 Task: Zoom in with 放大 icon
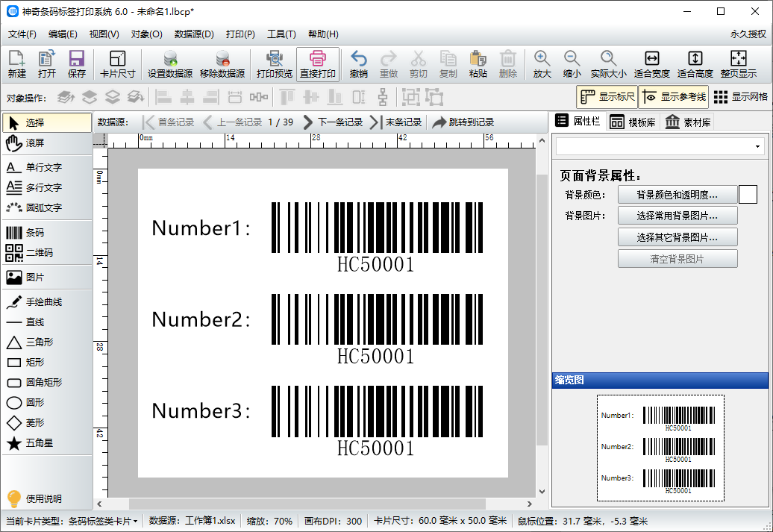[542, 63]
